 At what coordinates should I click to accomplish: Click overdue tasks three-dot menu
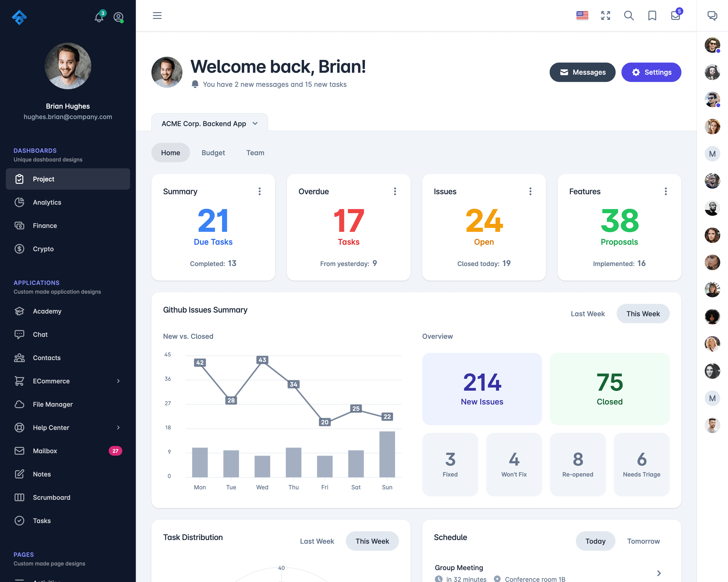pos(394,191)
